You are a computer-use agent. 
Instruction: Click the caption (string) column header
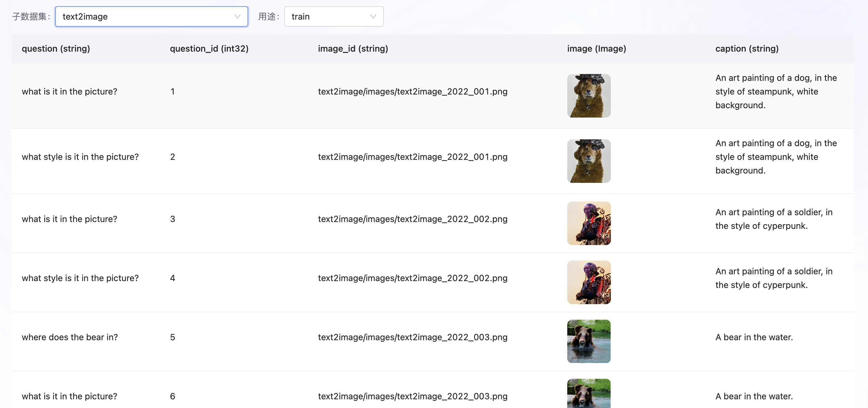(x=746, y=49)
